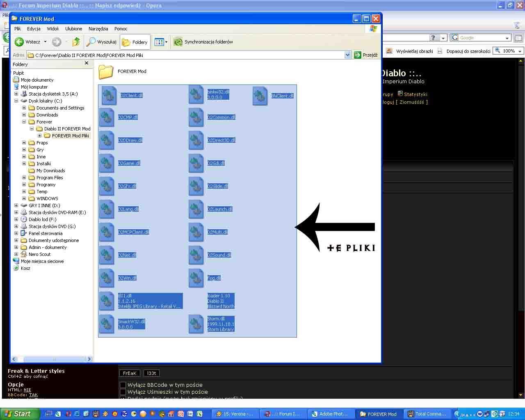Open Wyszukaj search magnifier tool
The image size is (525, 420).
91,42
